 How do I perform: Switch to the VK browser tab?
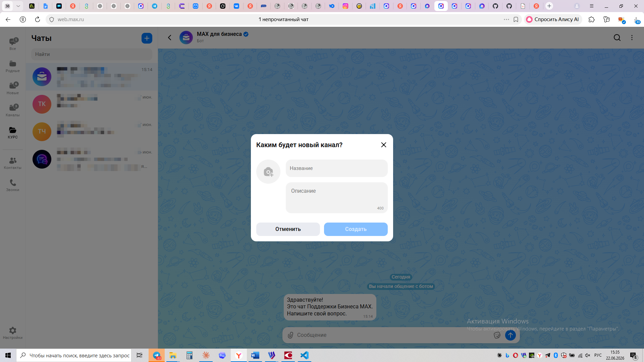(236, 6)
